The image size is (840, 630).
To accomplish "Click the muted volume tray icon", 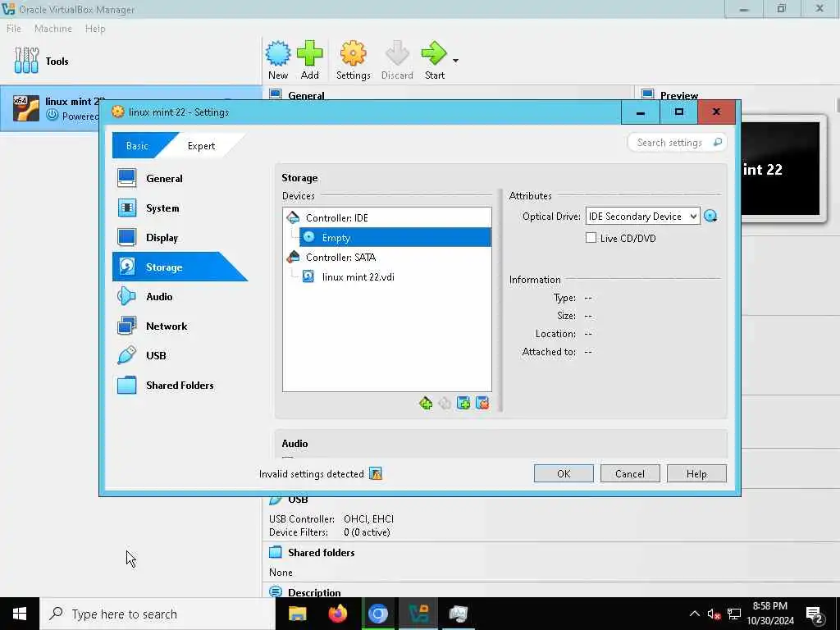I will click(714, 614).
